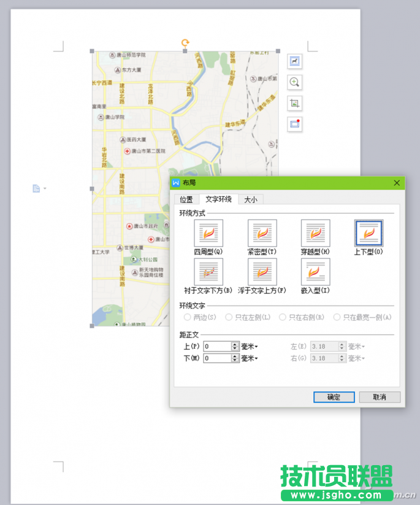The image size is (420, 505).
Task: Click the zoom magnifier icon beside the image
Action: click(x=295, y=82)
